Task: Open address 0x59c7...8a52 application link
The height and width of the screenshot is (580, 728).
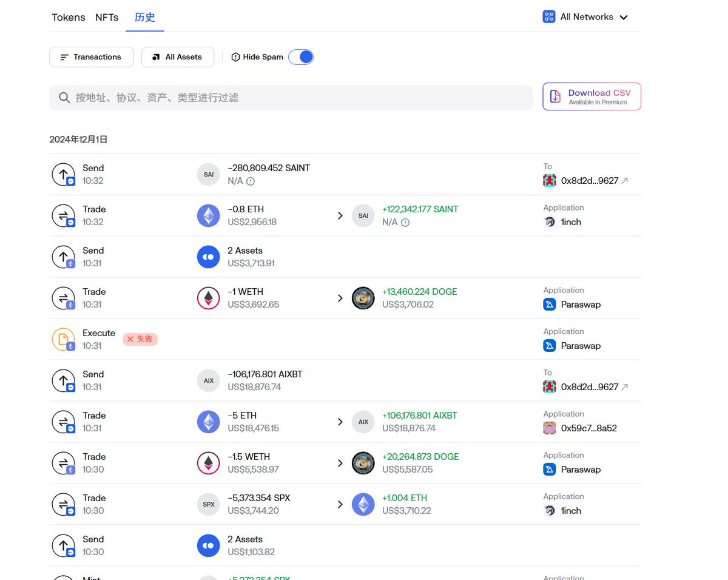Action: click(x=588, y=428)
